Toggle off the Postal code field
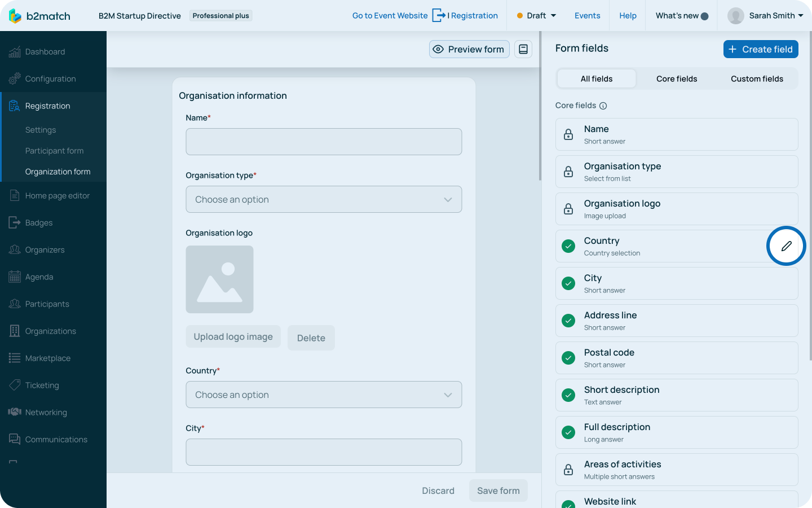 click(568, 357)
